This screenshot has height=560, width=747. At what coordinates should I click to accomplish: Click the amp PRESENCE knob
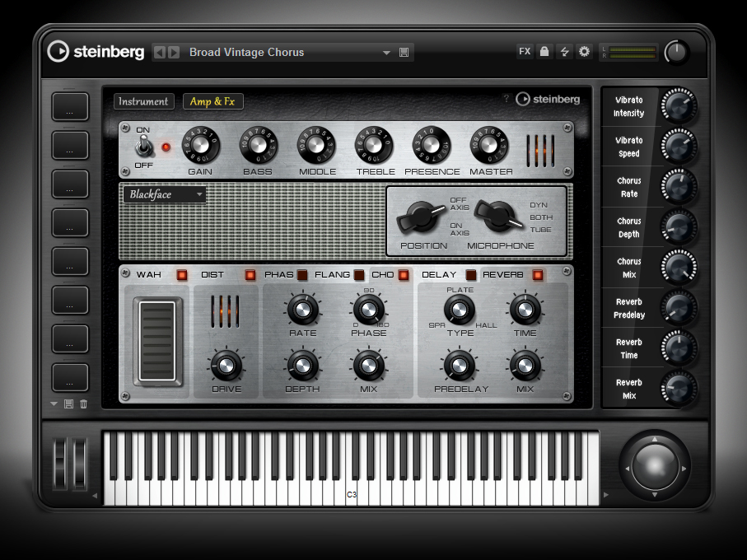(432, 145)
